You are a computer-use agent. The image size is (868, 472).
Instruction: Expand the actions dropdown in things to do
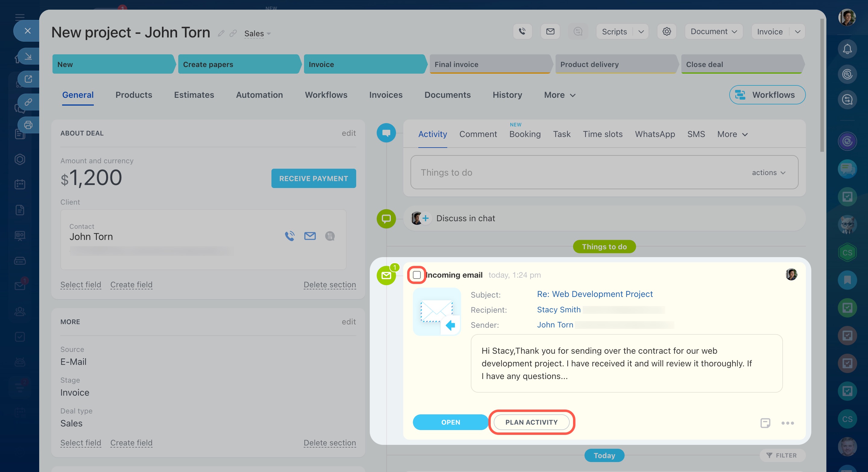(x=768, y=173)
